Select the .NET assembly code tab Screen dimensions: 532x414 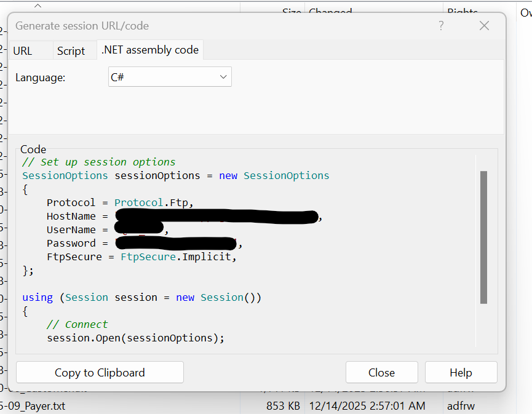[150, 50]
